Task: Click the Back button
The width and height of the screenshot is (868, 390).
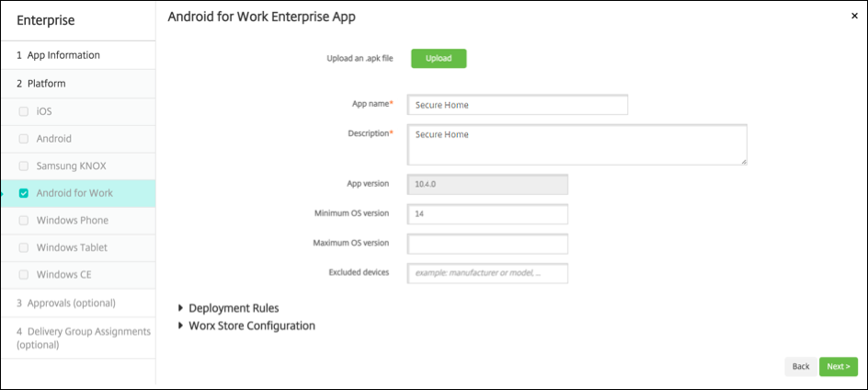Action: 800,366
